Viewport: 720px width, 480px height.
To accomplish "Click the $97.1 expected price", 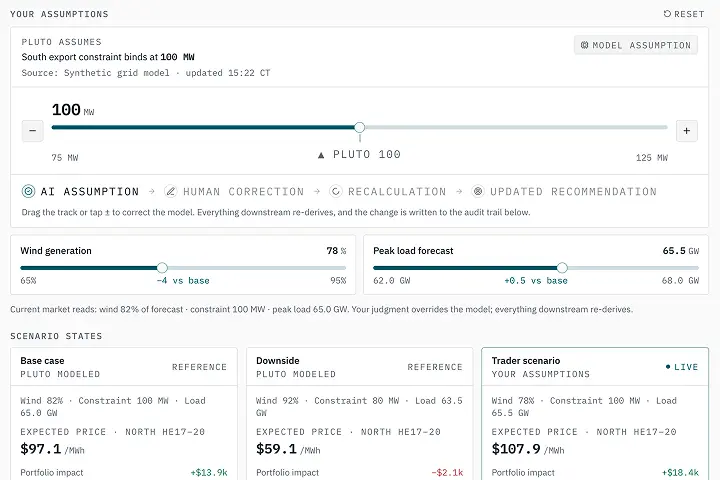I will tap(40, 449).
